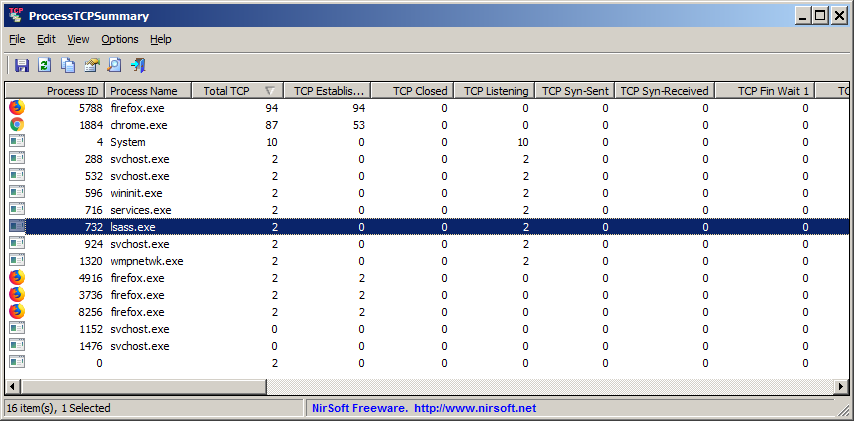The width and height of the screenshot is (854, 421).
Task: Click the Find toolbar icon
Action: click(x=114, y=65)
